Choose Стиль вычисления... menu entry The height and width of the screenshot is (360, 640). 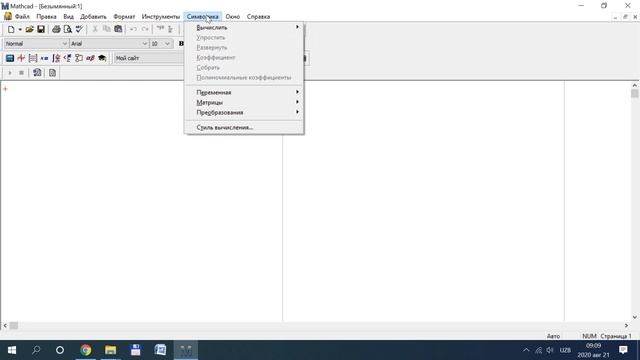pyautogui.click(x=244, y=127)
